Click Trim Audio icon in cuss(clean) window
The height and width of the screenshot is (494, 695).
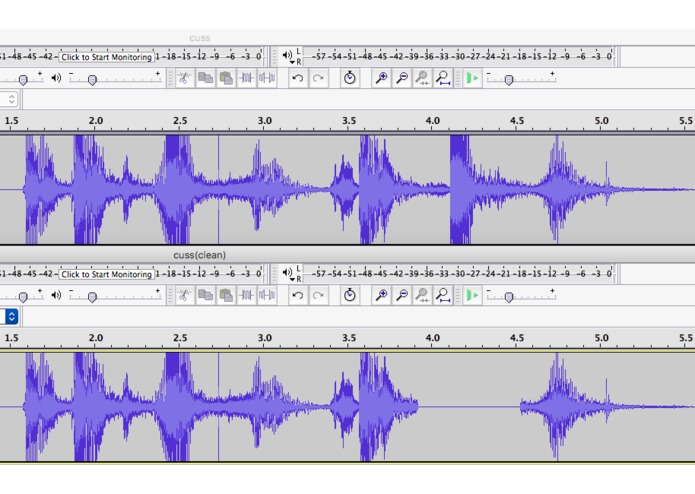click(246, 296)
